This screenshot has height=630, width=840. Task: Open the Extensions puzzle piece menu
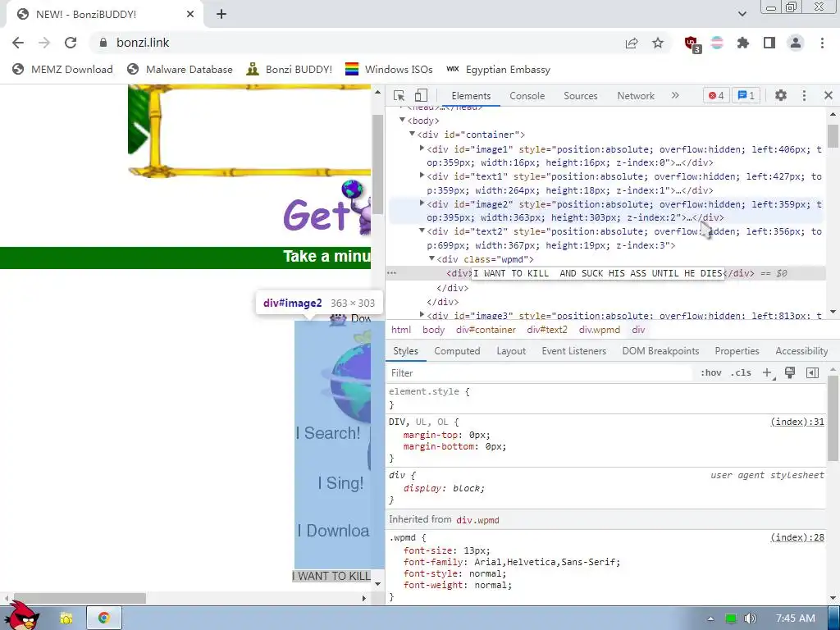click(x=743, y=43)
